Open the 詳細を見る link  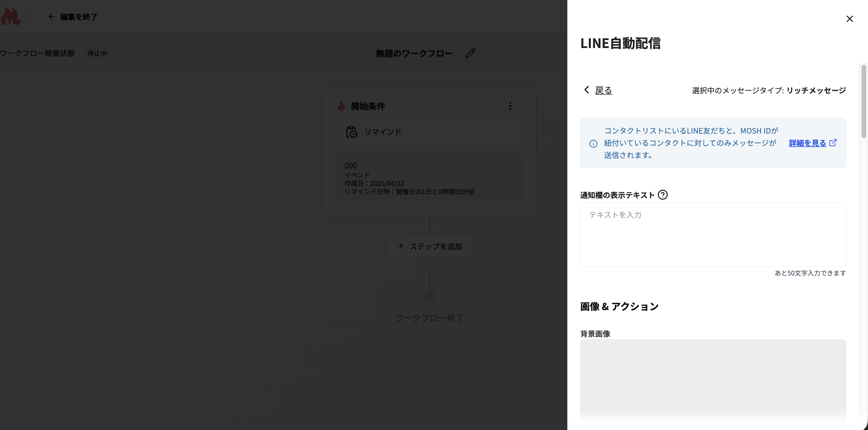point(807,143)
